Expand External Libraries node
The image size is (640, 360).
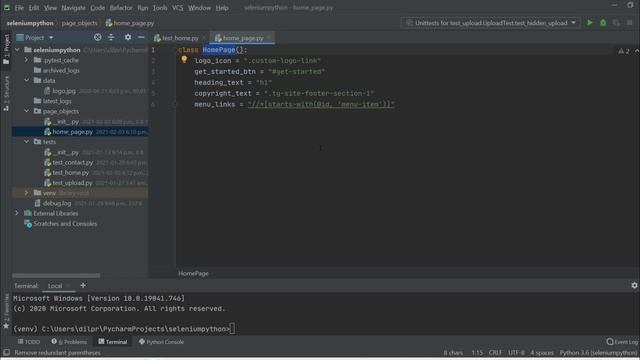pyautogui.click(x=17, y=213)
